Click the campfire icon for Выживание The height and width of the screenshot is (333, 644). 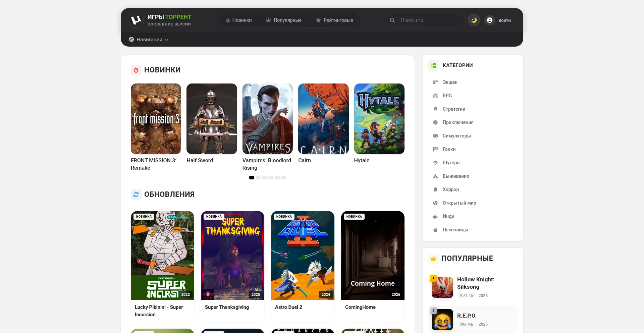(x=435, y=176)
